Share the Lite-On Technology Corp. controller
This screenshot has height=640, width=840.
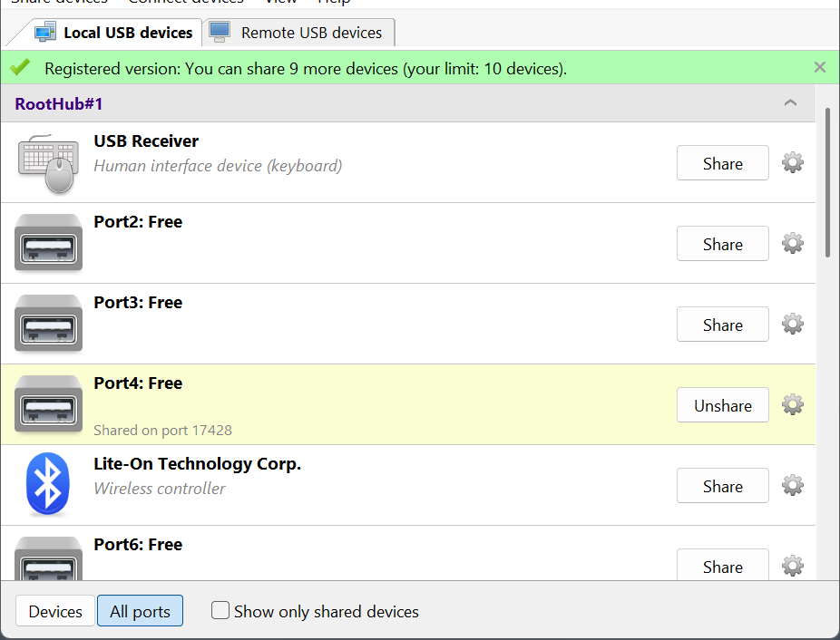722,486
